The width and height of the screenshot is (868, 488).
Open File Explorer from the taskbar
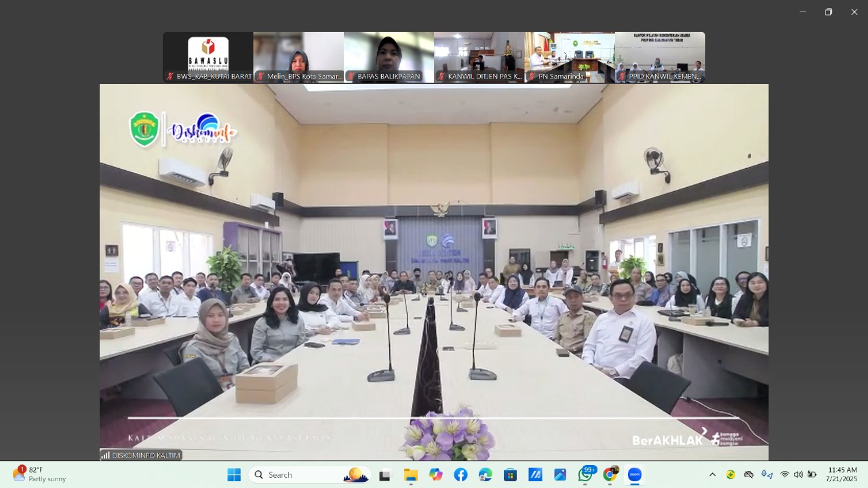(x=411, y=474)
